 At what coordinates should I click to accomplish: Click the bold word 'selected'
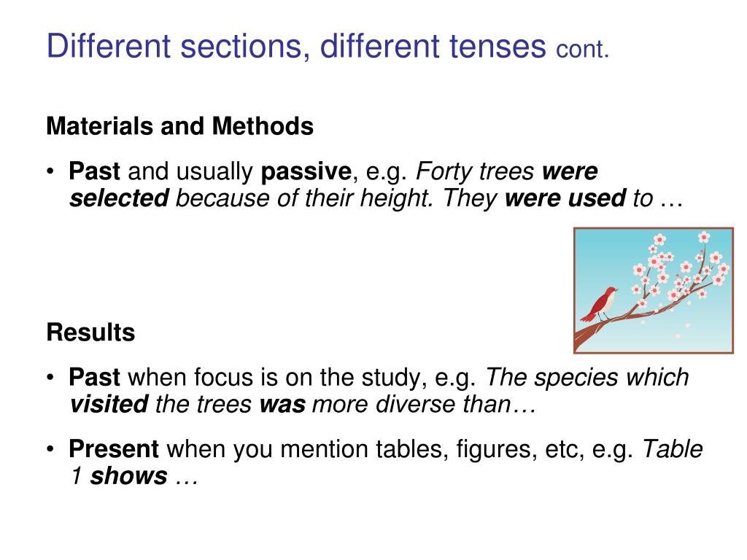119,198
